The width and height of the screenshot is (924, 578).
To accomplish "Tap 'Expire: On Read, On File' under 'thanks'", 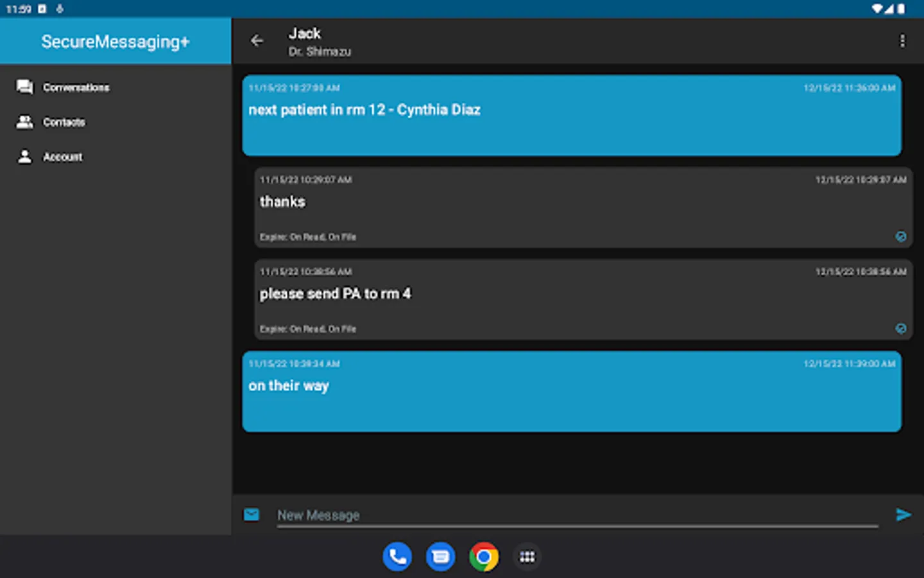I will (x=308, y=237).
